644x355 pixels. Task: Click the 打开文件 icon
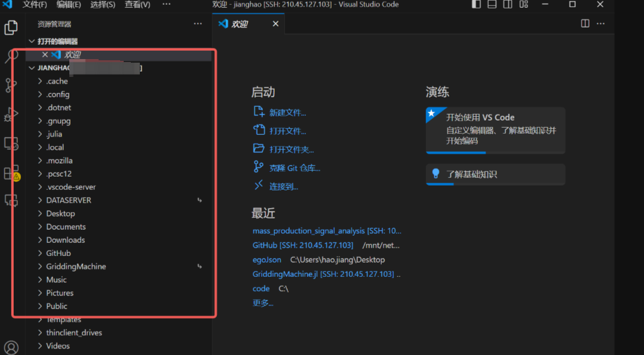[259, 130]
